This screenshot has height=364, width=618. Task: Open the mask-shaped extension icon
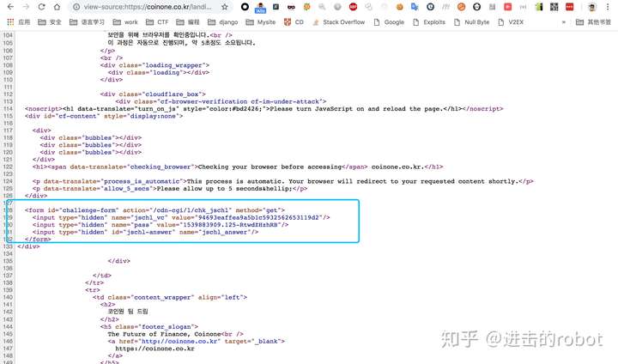[x=291, y=7]
